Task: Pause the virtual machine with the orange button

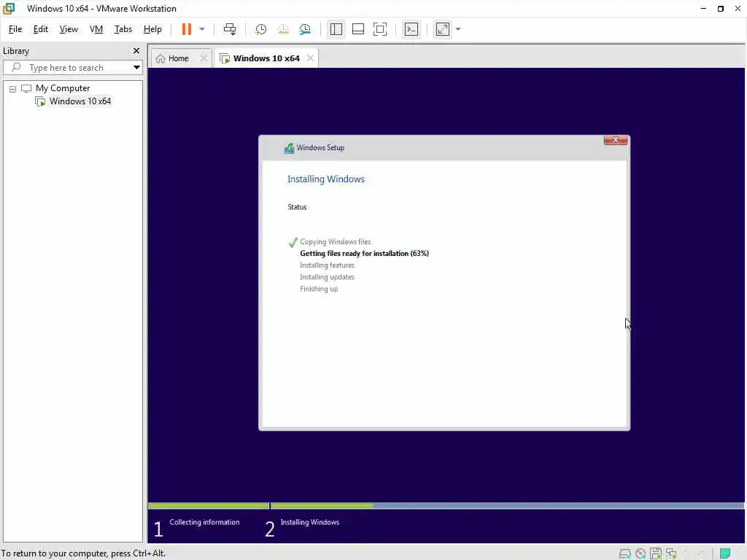Action: [186, 29]
